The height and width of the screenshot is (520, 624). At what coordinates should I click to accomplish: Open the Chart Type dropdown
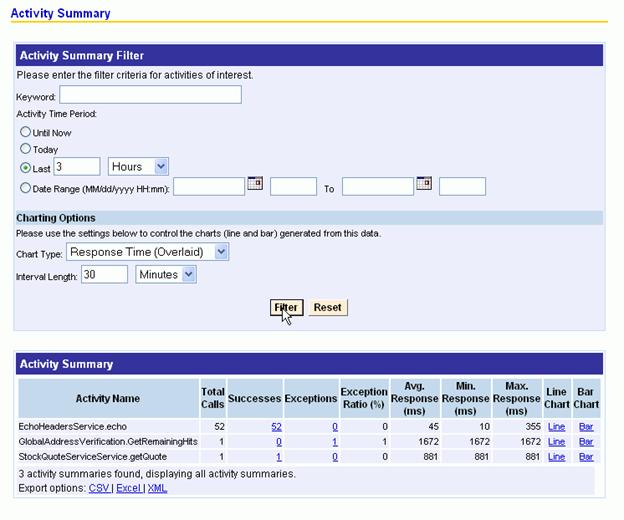[x=148, y=252]
